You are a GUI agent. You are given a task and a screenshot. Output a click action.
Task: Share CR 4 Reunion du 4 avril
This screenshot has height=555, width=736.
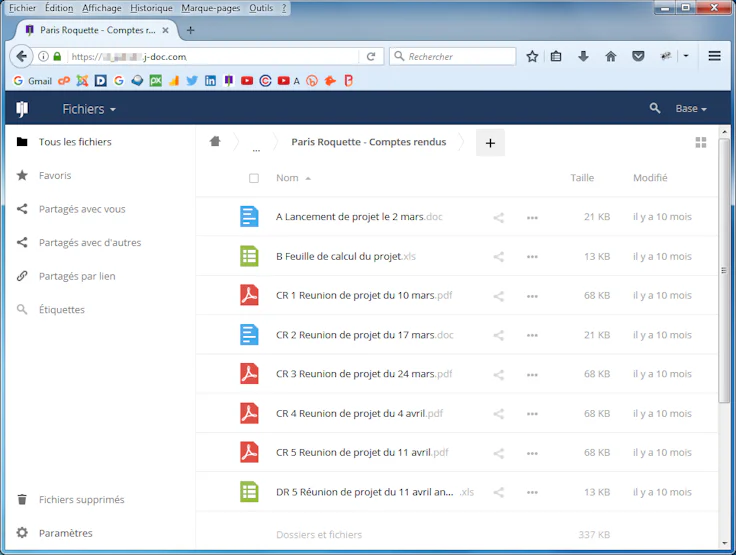click(x=498, y=414)
